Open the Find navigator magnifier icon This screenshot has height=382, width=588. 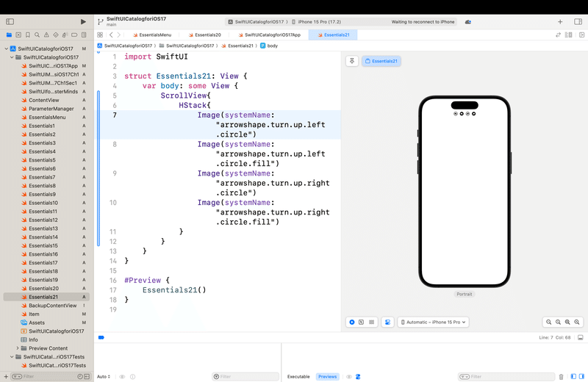click(37, 35)
